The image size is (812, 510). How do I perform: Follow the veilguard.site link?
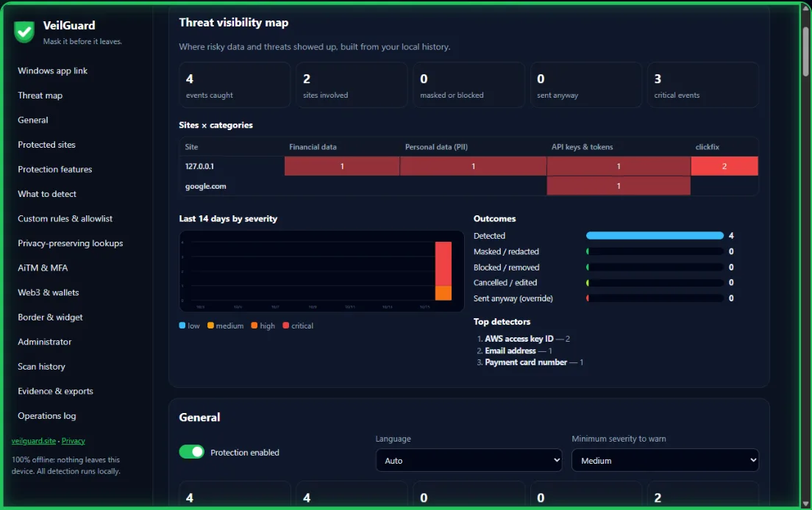34,441
